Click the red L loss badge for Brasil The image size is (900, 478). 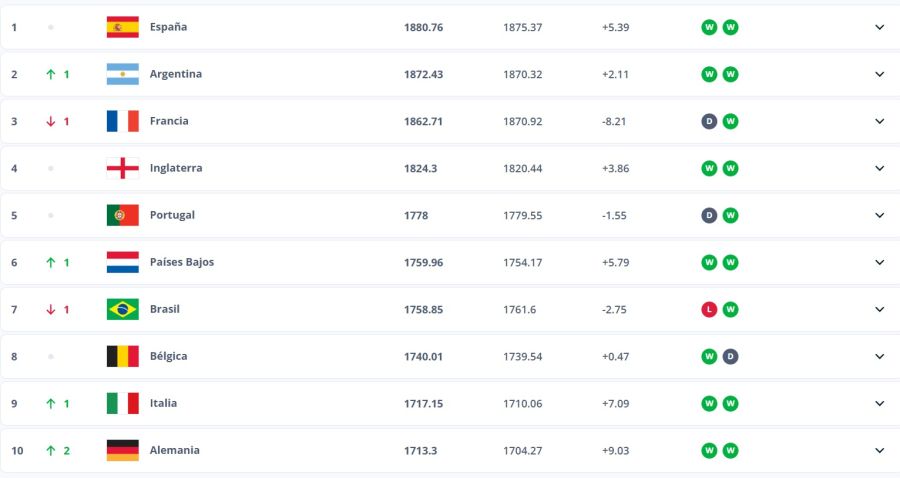point(709,309)
